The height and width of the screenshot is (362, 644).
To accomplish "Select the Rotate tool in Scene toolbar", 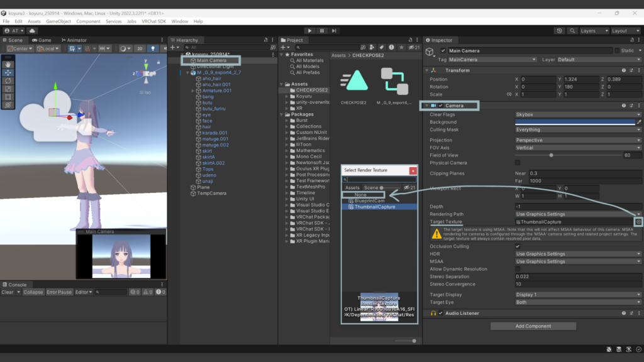I will [8, 80].
